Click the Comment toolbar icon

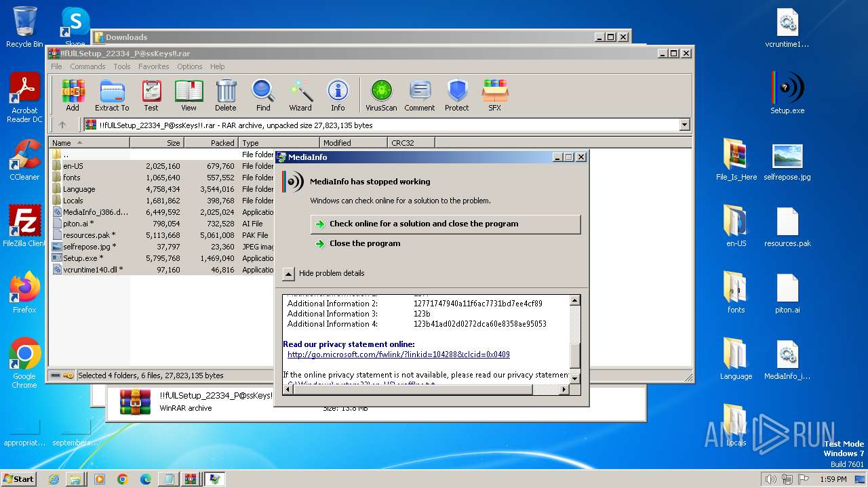coord(420,95)
